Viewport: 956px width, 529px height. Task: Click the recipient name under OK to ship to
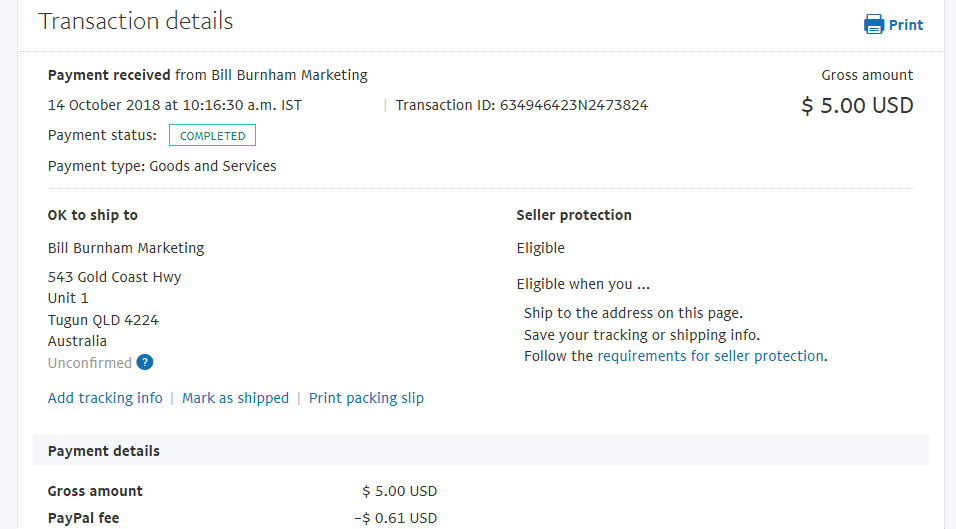tap(126, 248)
